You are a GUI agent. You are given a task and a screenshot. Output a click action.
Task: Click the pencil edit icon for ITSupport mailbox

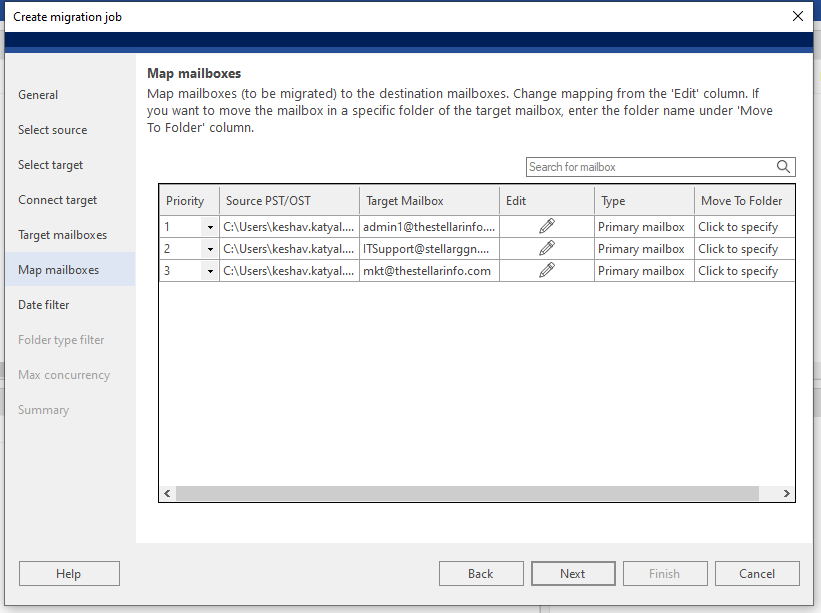point(546,249)
